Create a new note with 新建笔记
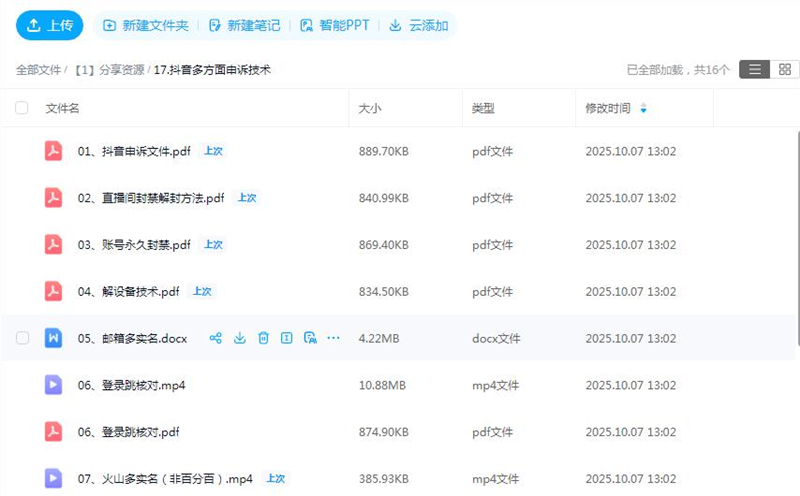 coord(244,26)
